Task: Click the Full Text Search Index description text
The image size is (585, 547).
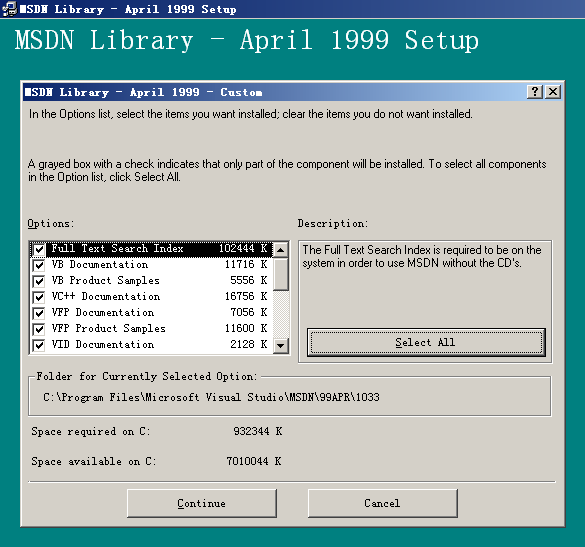Action: [x=422, y=256]
